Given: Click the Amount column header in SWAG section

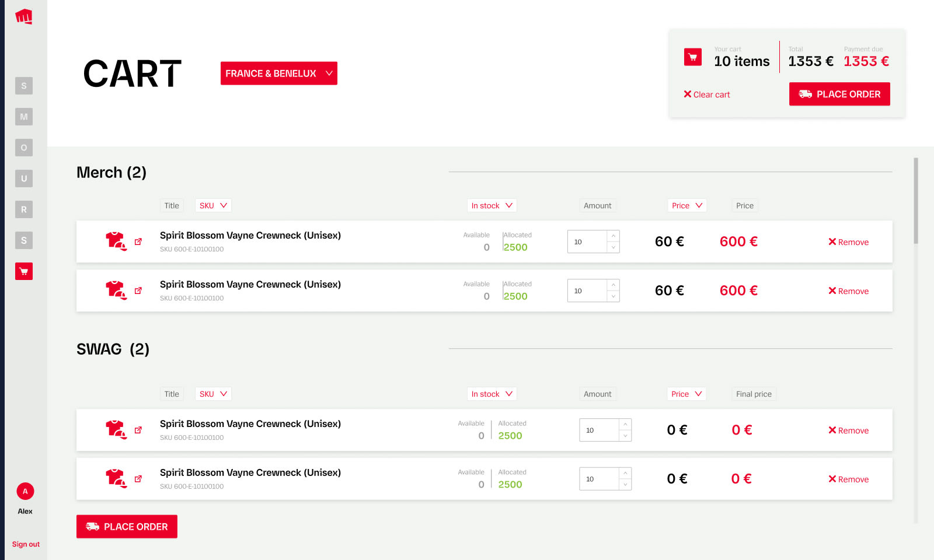Looking at the screenshot, I should [x=598, y=394].
